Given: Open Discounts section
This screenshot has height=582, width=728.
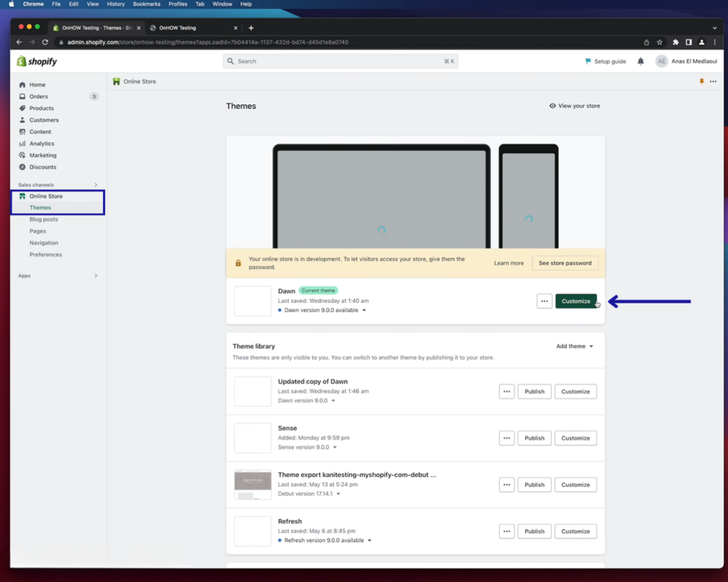Looking at the screenshot, I should pyautogui.click(x=43, y=167).
